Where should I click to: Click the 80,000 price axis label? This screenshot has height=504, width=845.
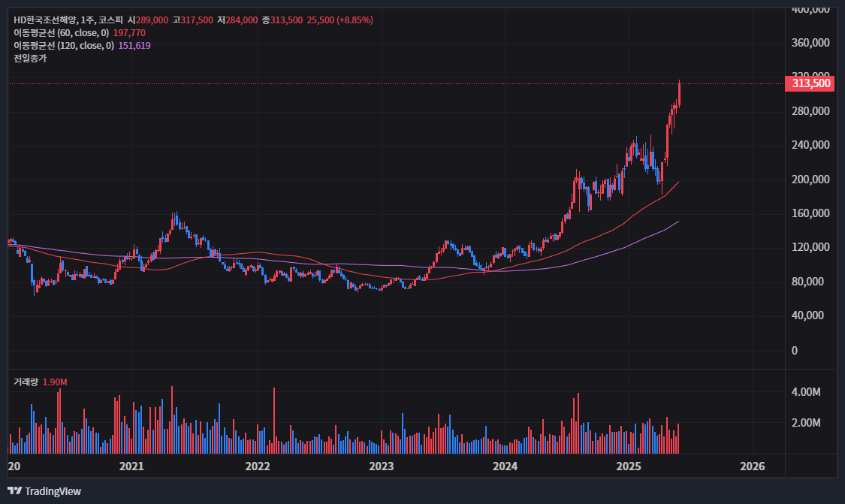pyautogui.click(x=807, y=282)
